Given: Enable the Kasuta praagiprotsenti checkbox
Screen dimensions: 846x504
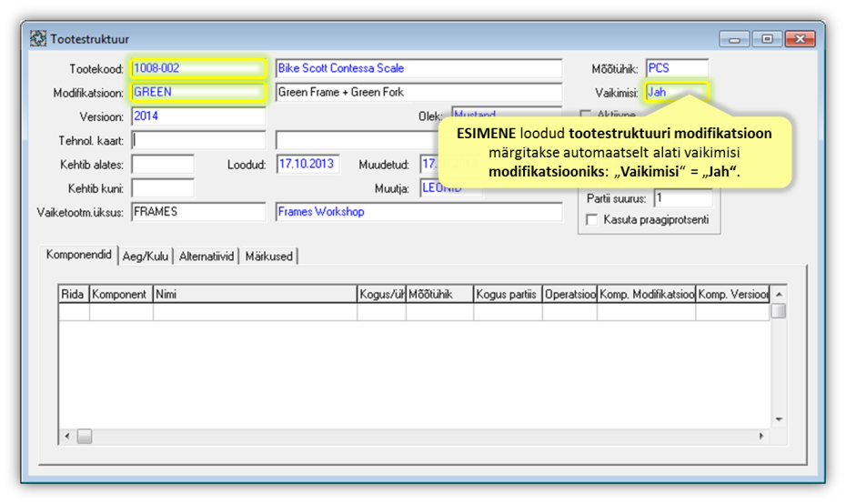Looking at the screenshot, I should pos(592,219).
